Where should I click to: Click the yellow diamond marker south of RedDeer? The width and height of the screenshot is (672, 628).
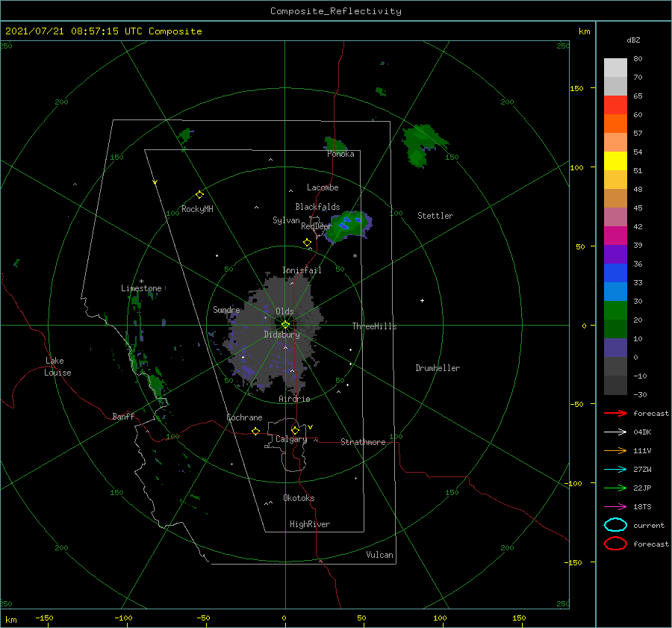click(307, 243)
